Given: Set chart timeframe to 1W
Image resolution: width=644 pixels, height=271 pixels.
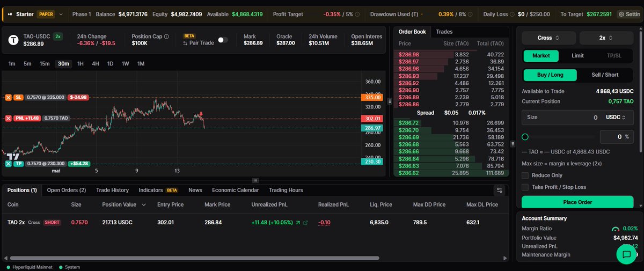Looking at the screenshot, I should click(x=125, y=64).
